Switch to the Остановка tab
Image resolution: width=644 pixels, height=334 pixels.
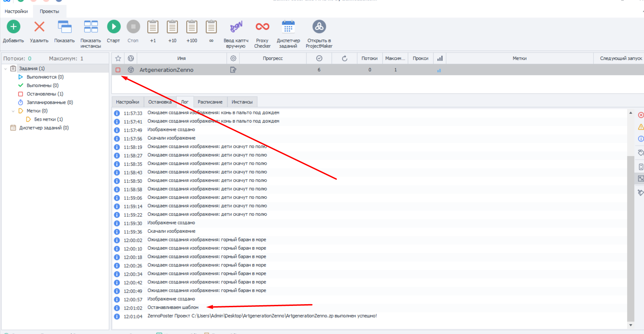(x=160, y=102)
